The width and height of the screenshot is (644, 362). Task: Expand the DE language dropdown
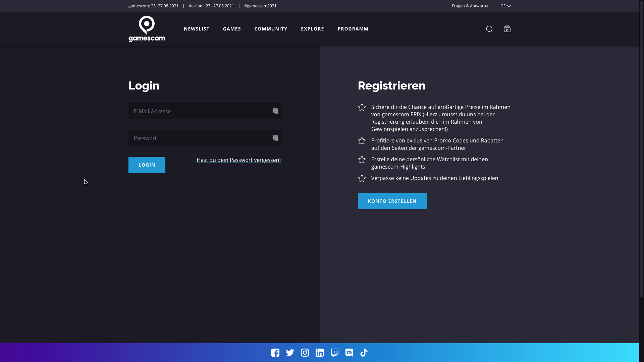point(505,6)
